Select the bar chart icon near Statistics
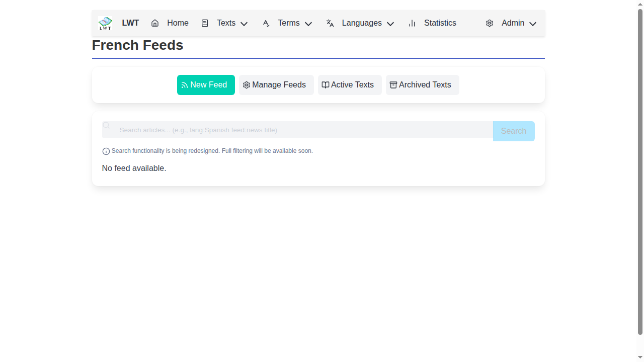 (x=412, y=23)
